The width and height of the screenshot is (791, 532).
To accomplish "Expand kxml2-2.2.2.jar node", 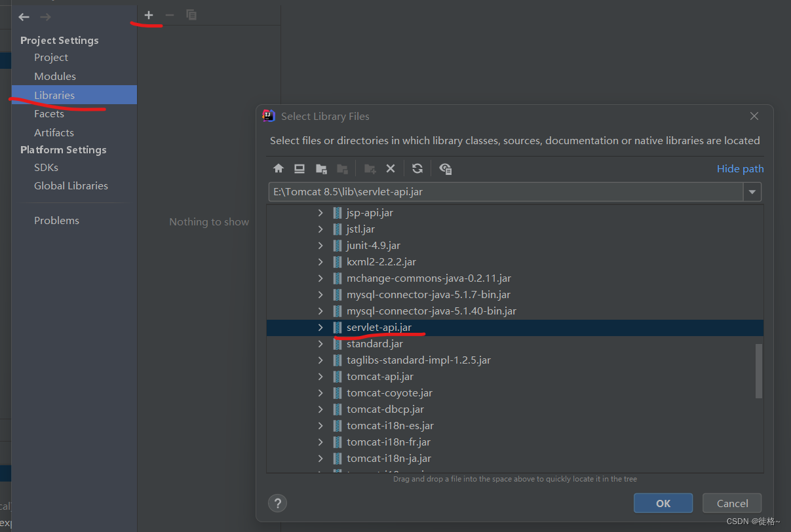I will pyautogui.click(x=320, y=261).
